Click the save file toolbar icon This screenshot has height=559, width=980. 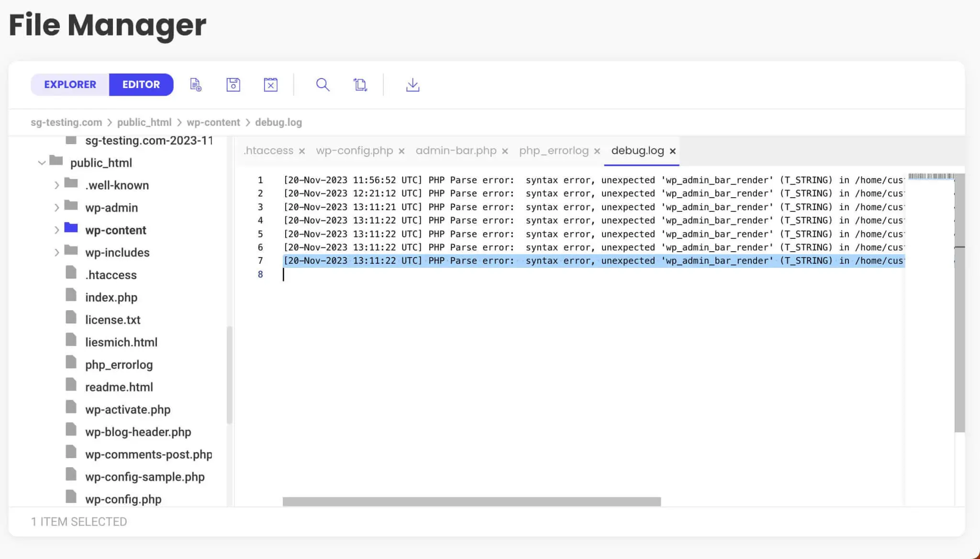coord(233,85)
